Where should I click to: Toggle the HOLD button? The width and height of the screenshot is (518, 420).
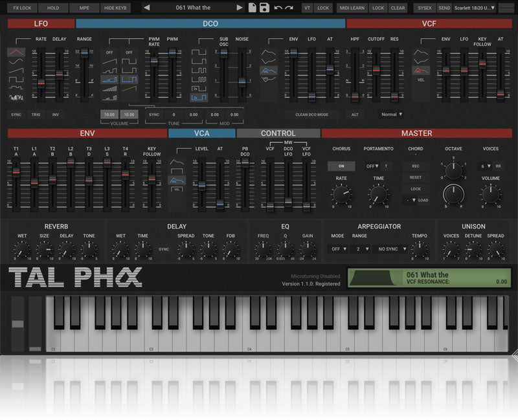click(x=53, y=8)
